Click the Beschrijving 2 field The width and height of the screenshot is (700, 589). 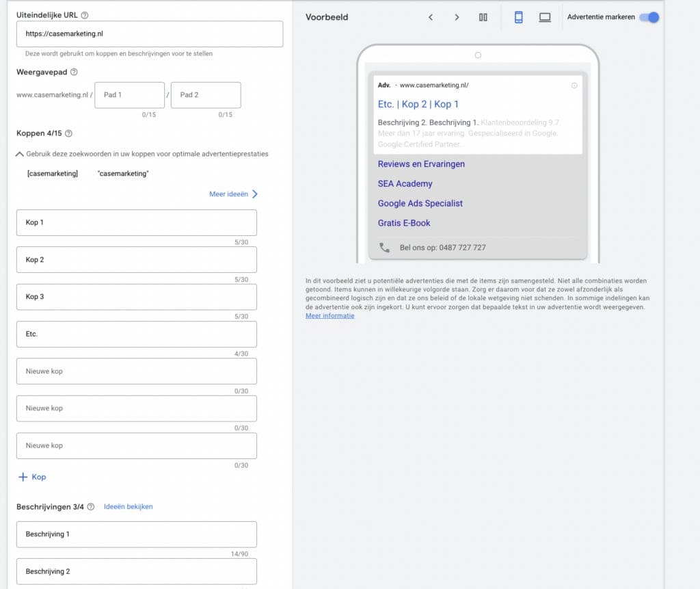click(137, 572)
